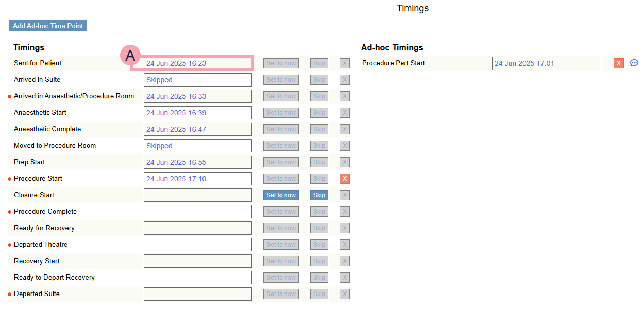The height and width of the screenshot is (310, 644).
Task: Click the Departed Theatre time field
Action: 197,245
